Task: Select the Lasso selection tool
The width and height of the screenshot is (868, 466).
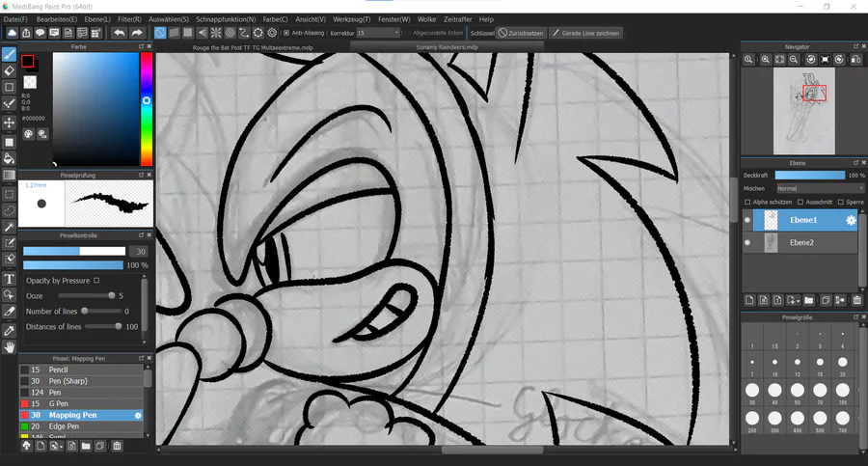Action: click(9, 210)
